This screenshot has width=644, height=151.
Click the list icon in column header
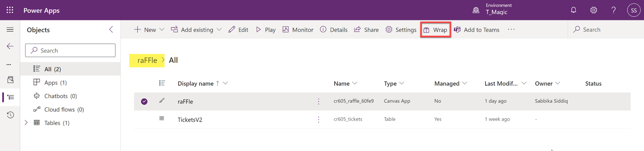162,83
